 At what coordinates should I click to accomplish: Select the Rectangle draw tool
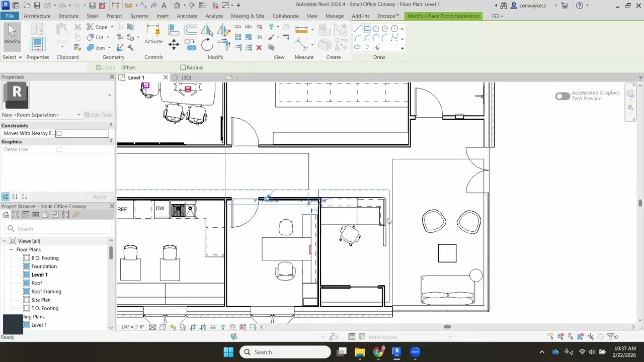[367, 29]
